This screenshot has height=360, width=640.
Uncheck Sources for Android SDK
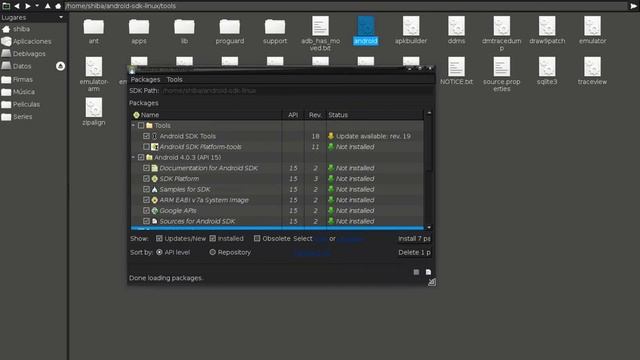point(146,221)
